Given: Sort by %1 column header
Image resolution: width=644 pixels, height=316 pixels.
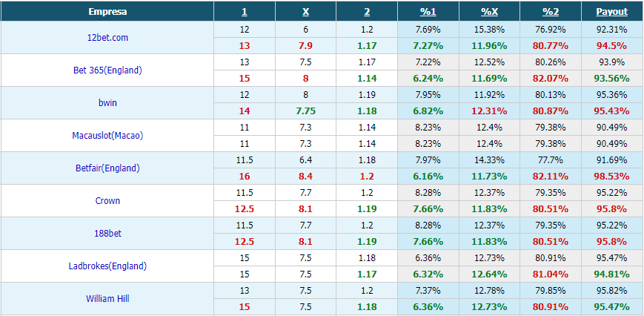Looking at the screenshot, I should (428, 12).
